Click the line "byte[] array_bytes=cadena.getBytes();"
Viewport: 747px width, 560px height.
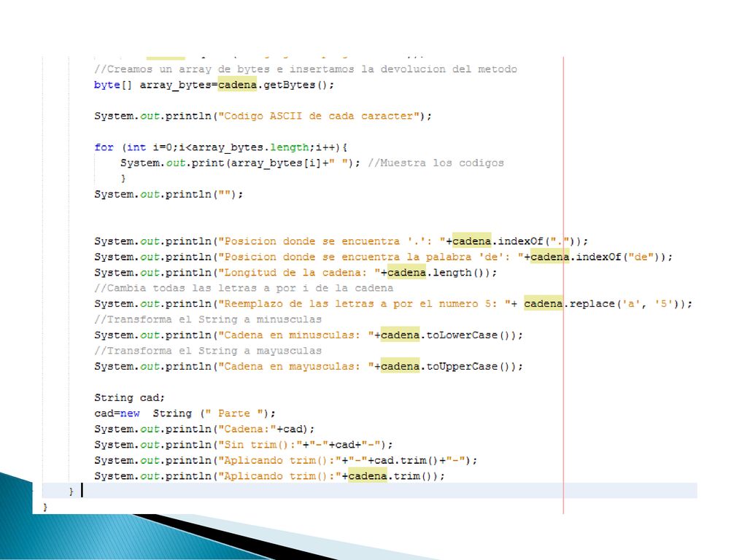click(214, 85)
